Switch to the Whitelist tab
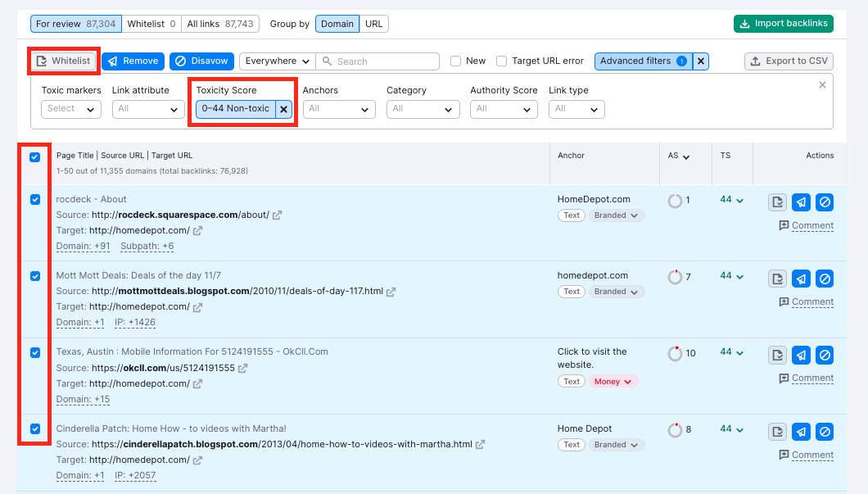Viewport: 868px width, 494px height. point(151,24)
